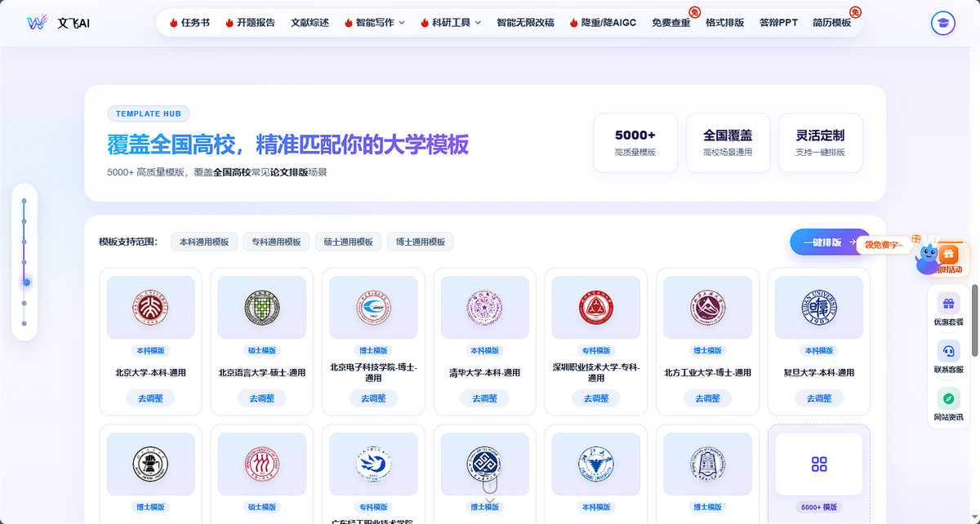Click 去调整 under 北京大学-本科-通用
Image resolution: width=980 pixels, height=524 pixels.
click(x=150, y=398)
